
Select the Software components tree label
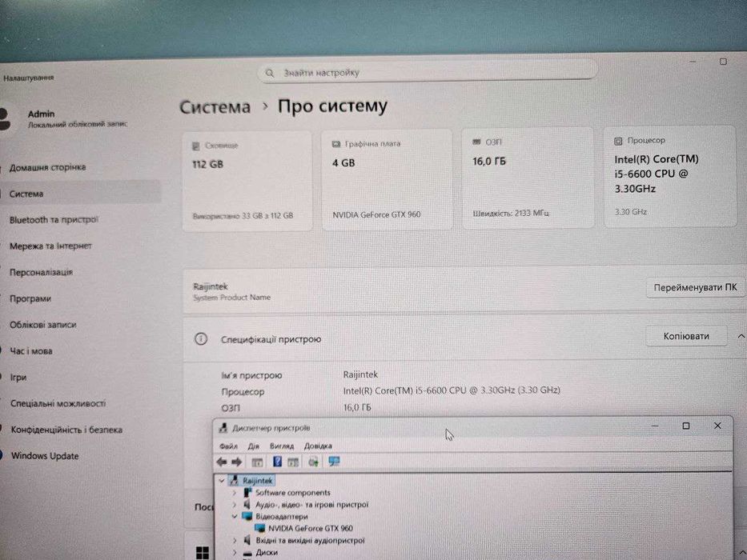tap(292, 492)
